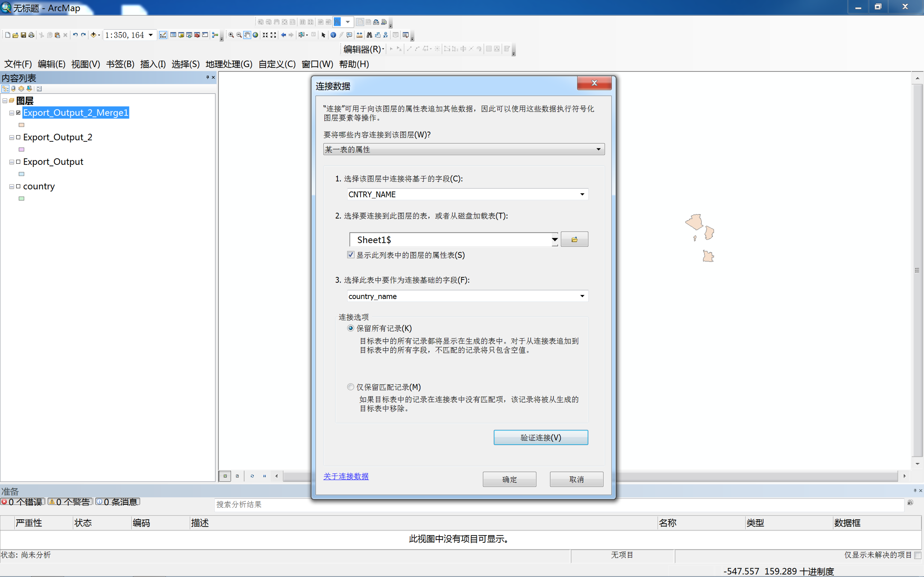Open the Geoprocessing menu
The width and height of the screenshot is (924, 577).
pyautogui.click(x=229, y=64)
